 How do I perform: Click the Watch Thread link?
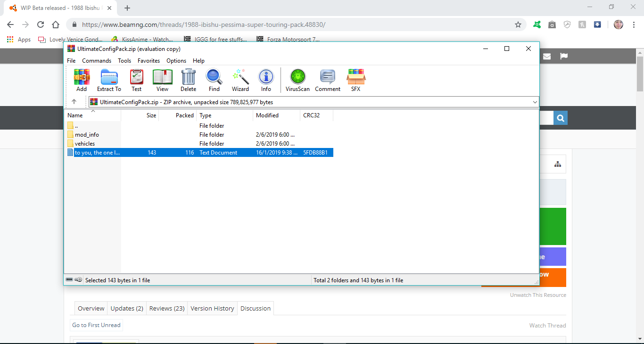pyautogui.click(x=547, y=326)
